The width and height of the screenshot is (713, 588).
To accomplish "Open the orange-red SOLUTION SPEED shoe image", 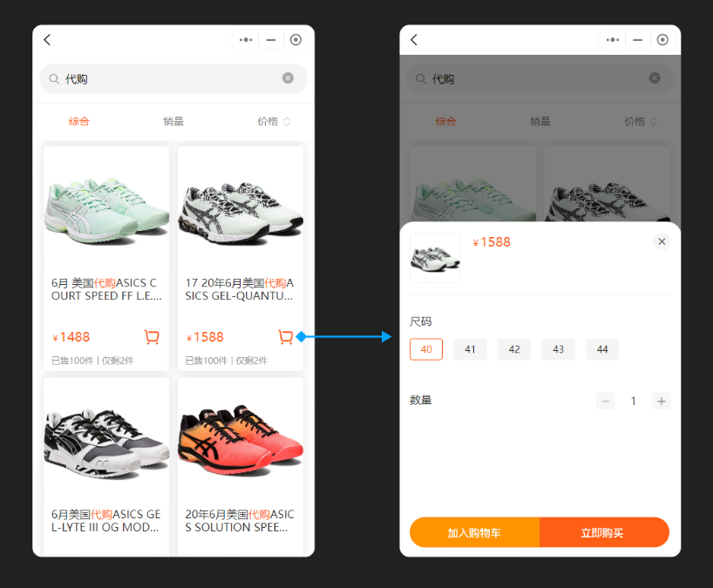I will click(241, 439).
